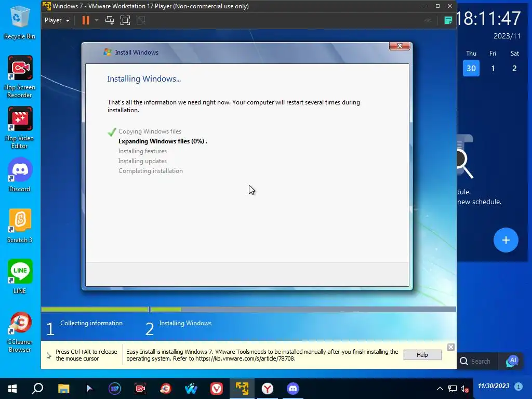
Task: Open Yandex browser from the taskbar
Action: 268,389
